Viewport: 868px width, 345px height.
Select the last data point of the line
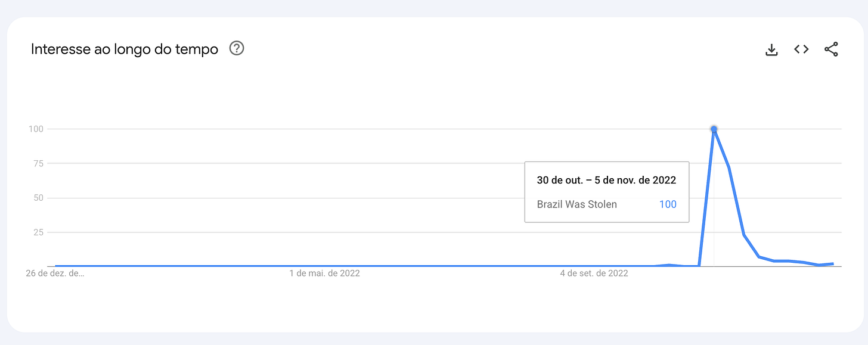tap(833, 263)
